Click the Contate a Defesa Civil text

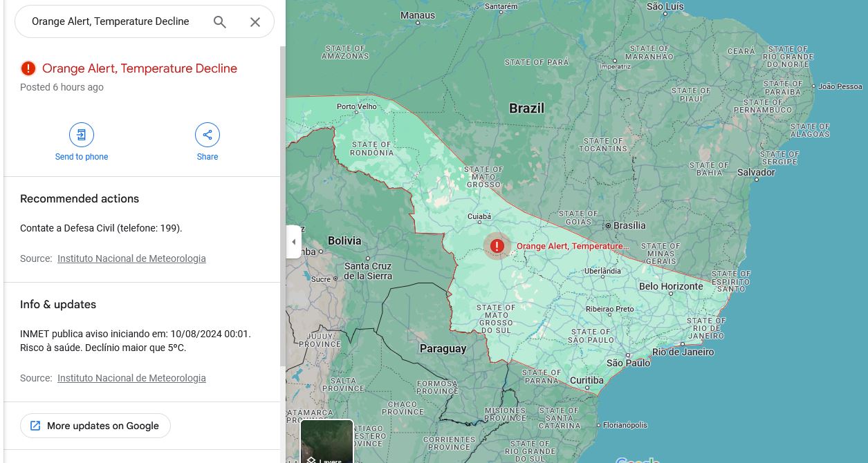[x=101, y=228]
